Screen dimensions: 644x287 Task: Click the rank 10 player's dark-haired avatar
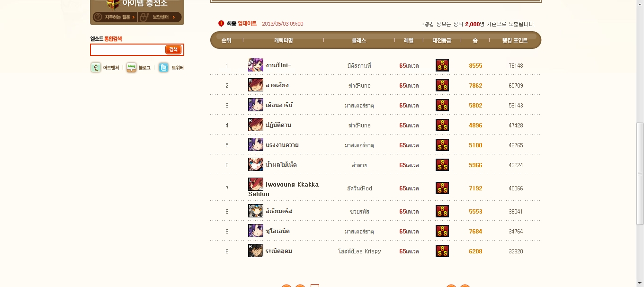[x=256, y=251]
